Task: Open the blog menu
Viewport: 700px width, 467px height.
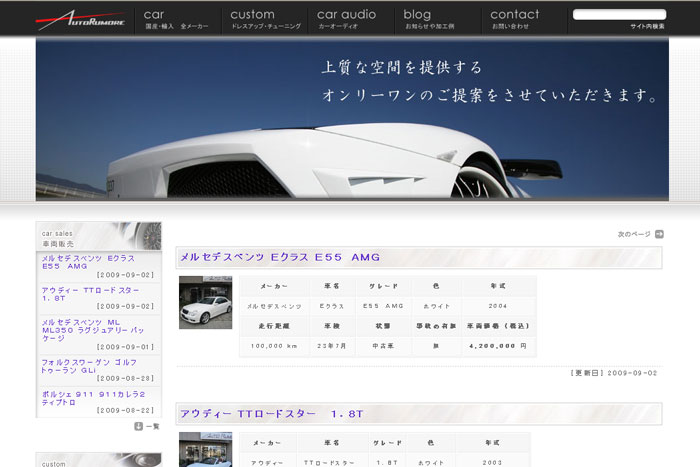Action: 429,20
